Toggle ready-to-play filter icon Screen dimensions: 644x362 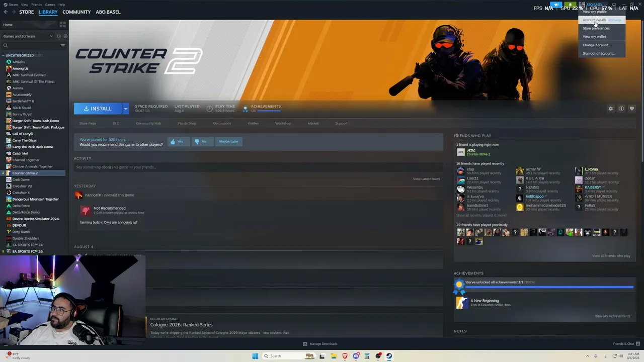(x=65, y=36)
